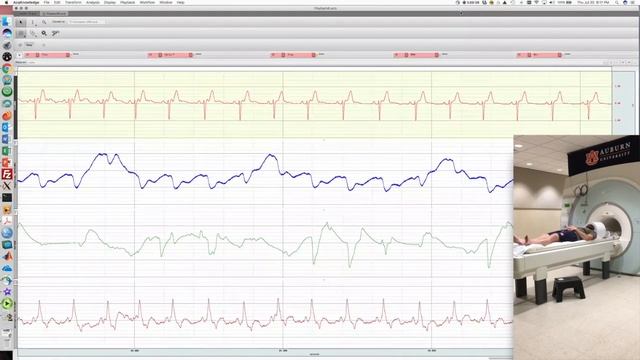Image resolution: width=640 pixels, height=360 pixels.
Task: Click the MRI scanner video inset
Action: [x=576, y=247]
